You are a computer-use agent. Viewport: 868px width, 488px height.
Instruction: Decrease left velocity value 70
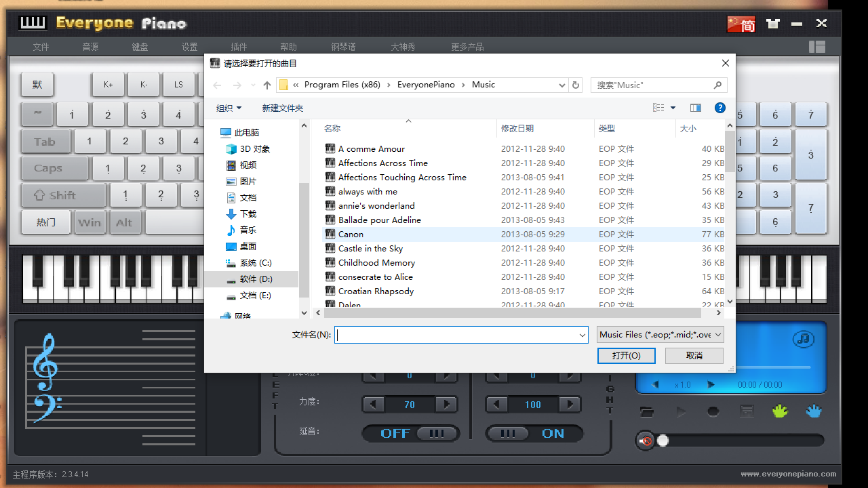pyautogui.click(x=374, y=405)
